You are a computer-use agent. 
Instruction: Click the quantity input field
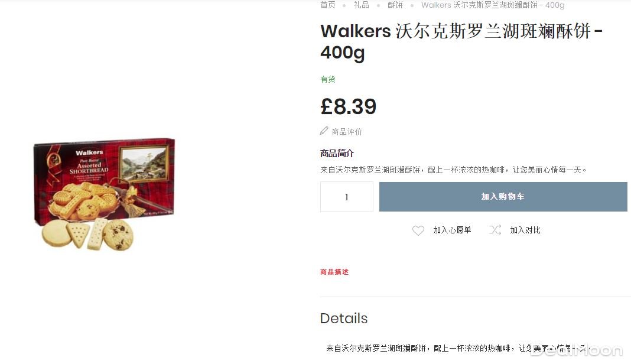coord(346,197)
